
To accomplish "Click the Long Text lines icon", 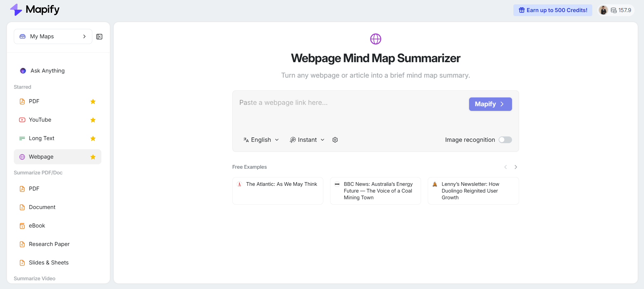I will point(22,138).
